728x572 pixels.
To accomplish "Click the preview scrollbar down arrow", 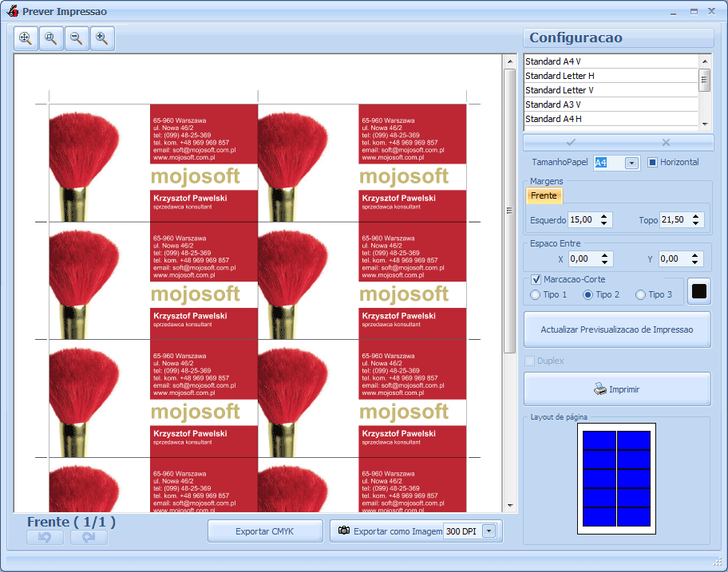I will pyautogui.click(x=510, y=506).
